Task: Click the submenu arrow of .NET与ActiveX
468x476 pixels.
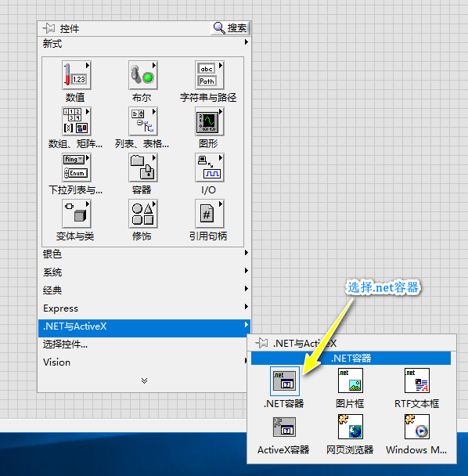Action: coord(247,325)
